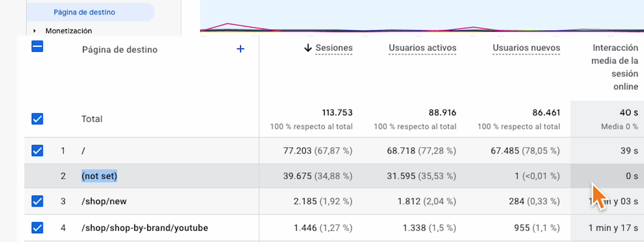Open the Monetización menu item
This screenshot has width=644, height=242.
tap(69, 31)
